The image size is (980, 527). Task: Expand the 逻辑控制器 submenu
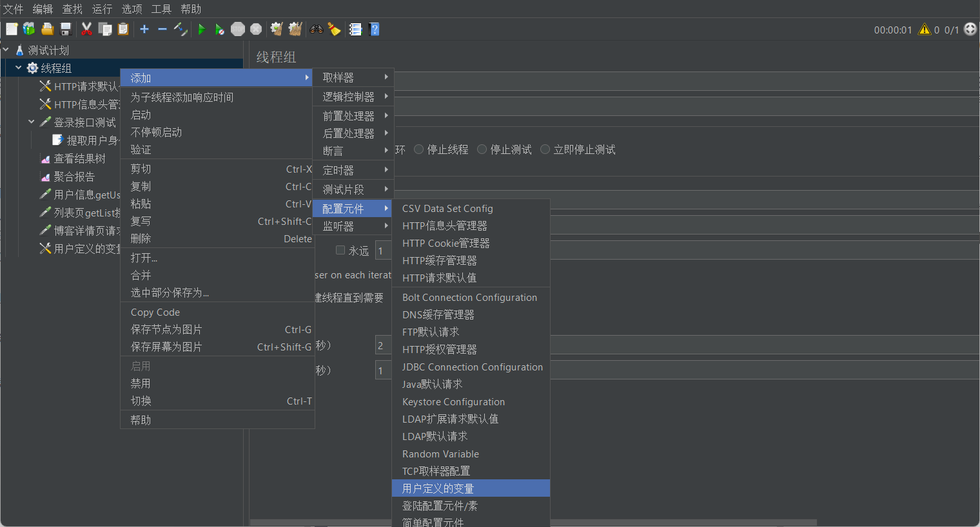coord(353,97)
